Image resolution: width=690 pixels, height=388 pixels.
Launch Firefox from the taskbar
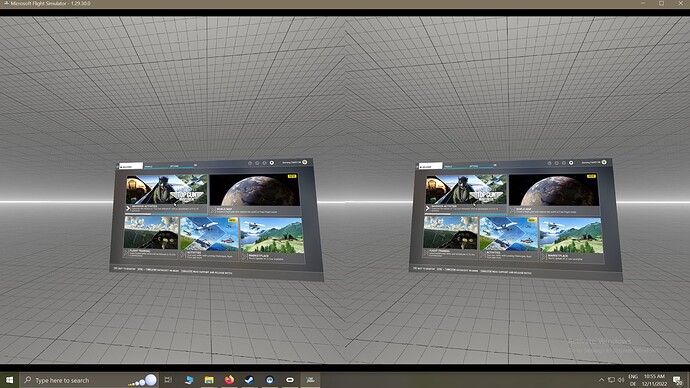click(x=229, y=380)
